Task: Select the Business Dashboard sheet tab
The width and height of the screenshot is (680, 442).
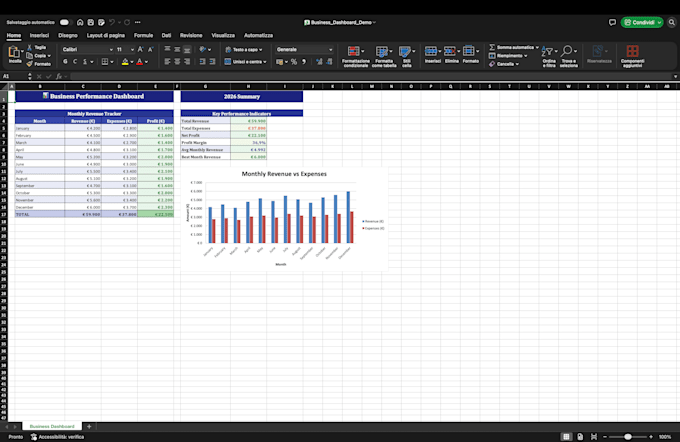Action: [52, 426]
